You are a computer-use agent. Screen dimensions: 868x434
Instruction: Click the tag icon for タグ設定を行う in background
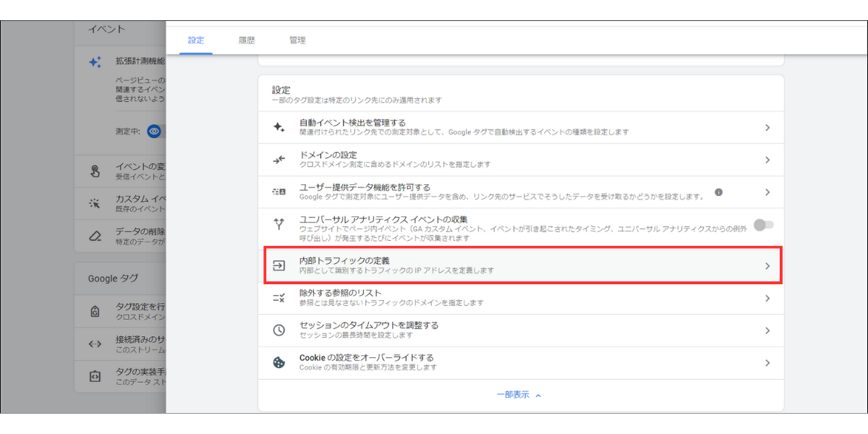(x=95, y=311)
